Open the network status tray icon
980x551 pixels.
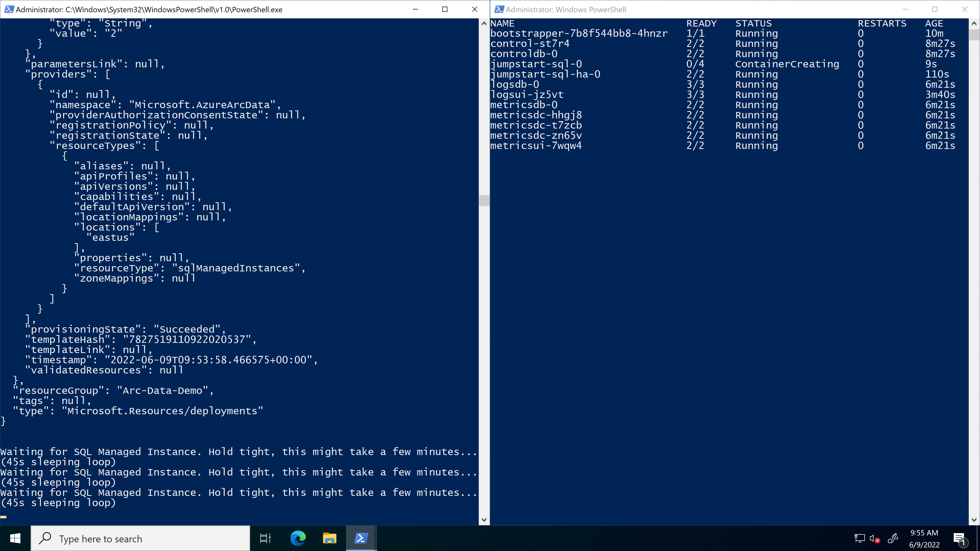[859, 539]
